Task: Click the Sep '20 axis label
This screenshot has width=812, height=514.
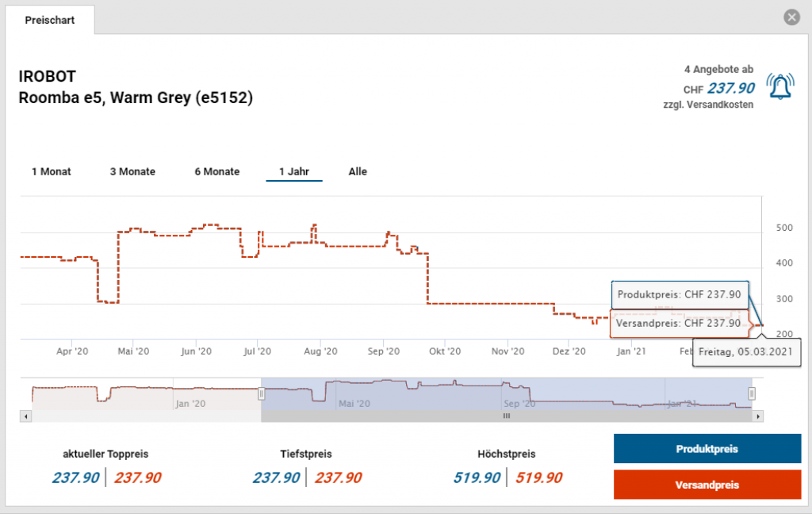Action: [383, 351]
